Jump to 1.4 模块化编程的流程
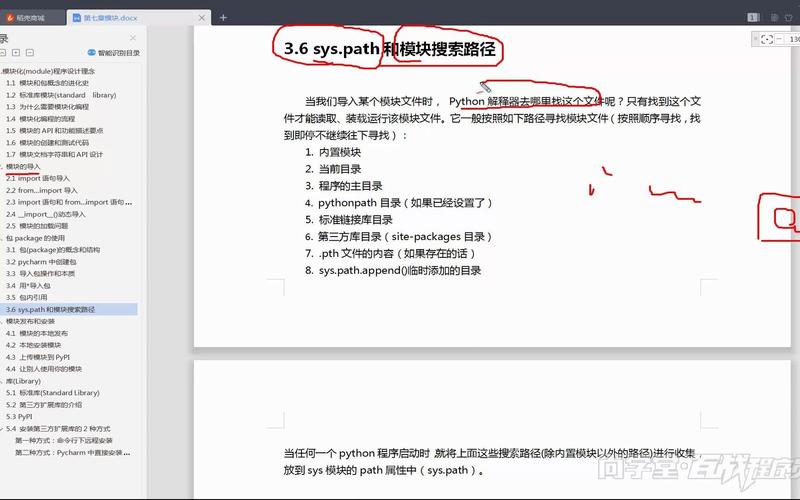The height and width of the screenshot is (500, 800). (x=40, y=119)
